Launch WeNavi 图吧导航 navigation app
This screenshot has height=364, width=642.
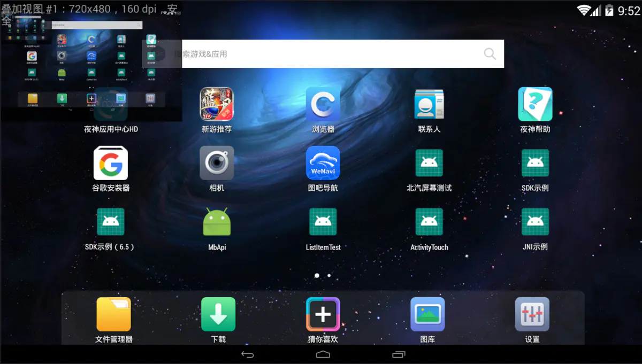pos(323,163)
